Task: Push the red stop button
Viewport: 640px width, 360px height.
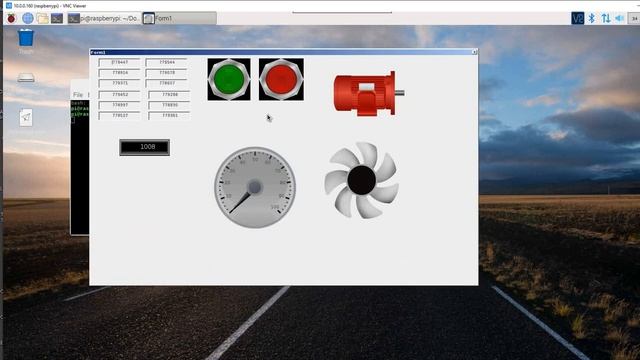Action: point(281,79)
